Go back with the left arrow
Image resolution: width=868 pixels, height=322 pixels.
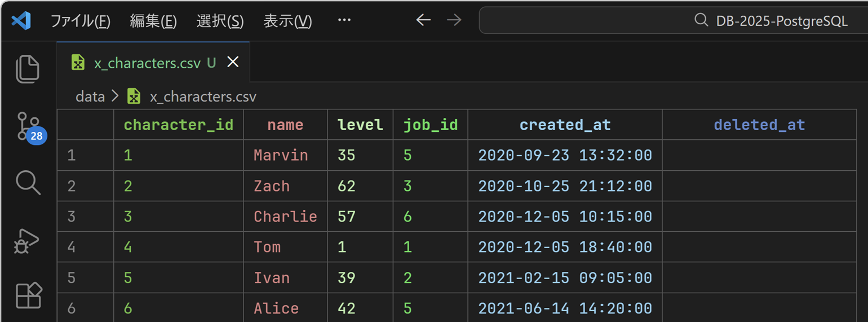[x=423, y=20]
